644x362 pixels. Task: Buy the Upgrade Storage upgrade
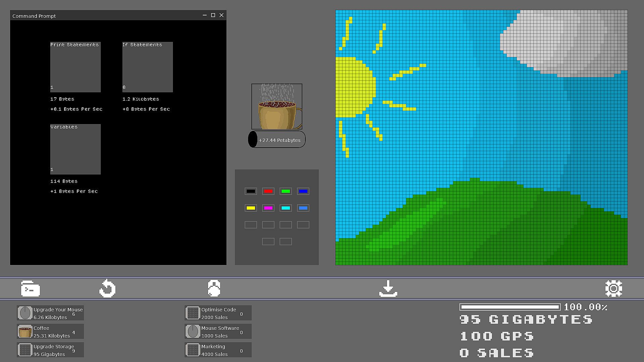point(50,350)
